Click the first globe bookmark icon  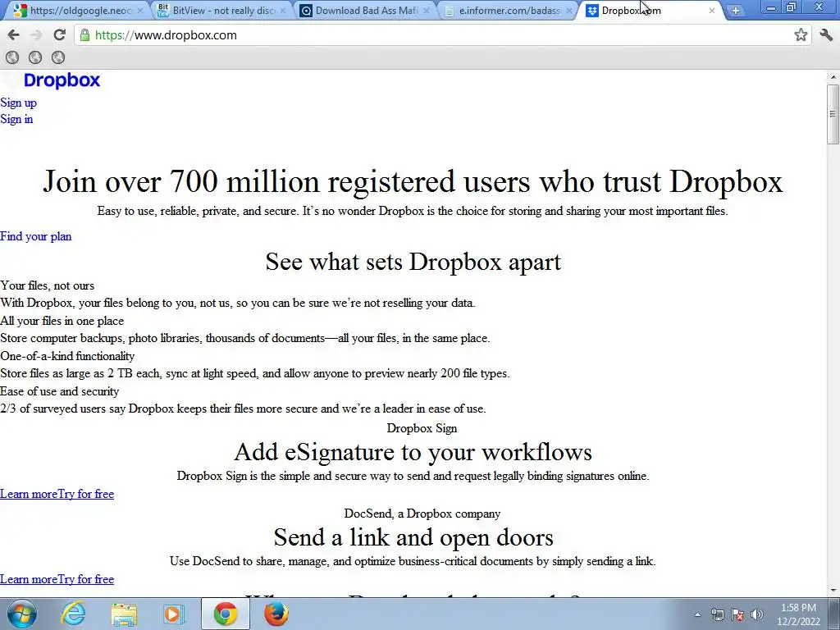click(x=12, y=57)
